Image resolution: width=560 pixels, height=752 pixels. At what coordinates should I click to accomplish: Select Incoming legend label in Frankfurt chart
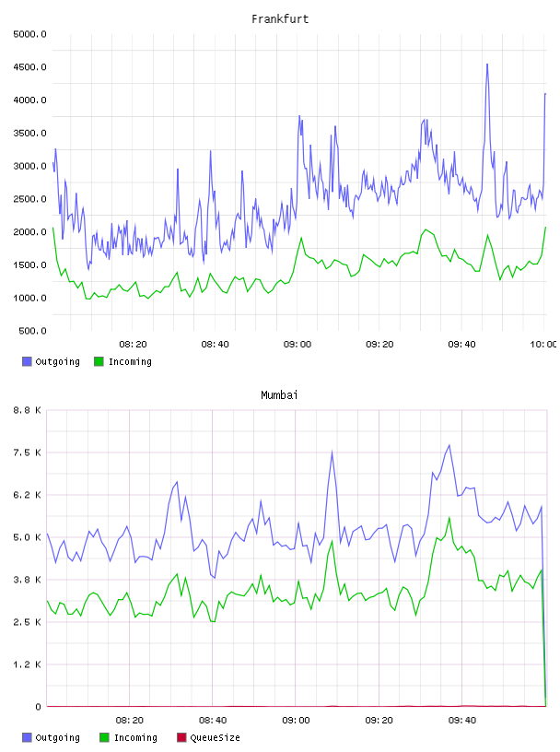tap(130, 361)
